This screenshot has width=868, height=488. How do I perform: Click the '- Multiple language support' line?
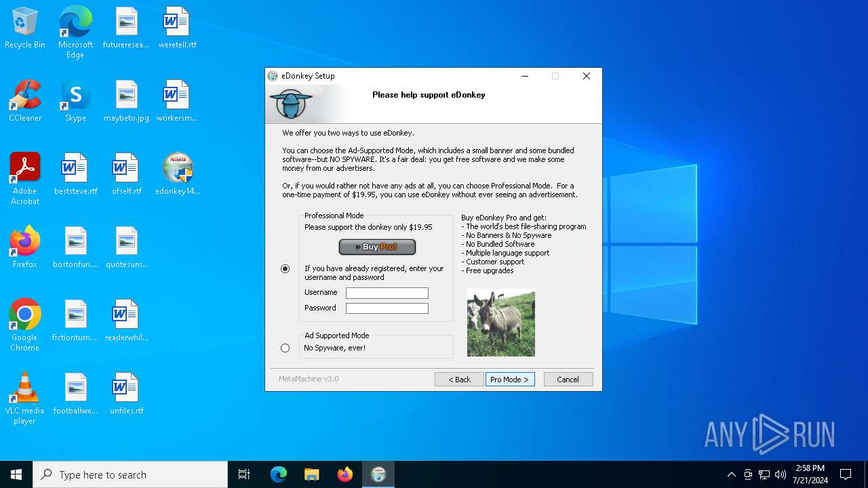pos(505,253)
